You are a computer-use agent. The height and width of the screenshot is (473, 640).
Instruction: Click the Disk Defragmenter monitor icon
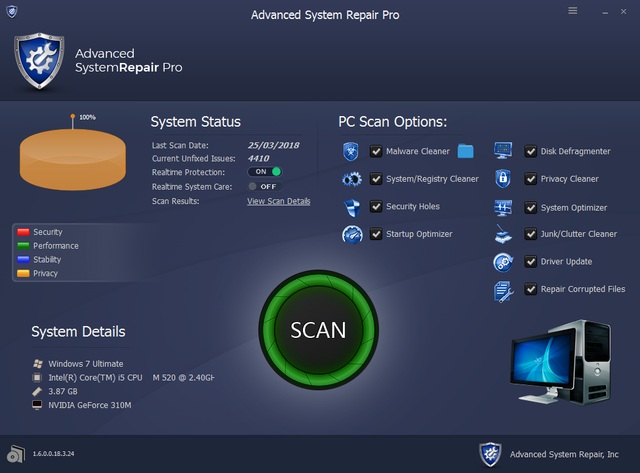(503, 152)
